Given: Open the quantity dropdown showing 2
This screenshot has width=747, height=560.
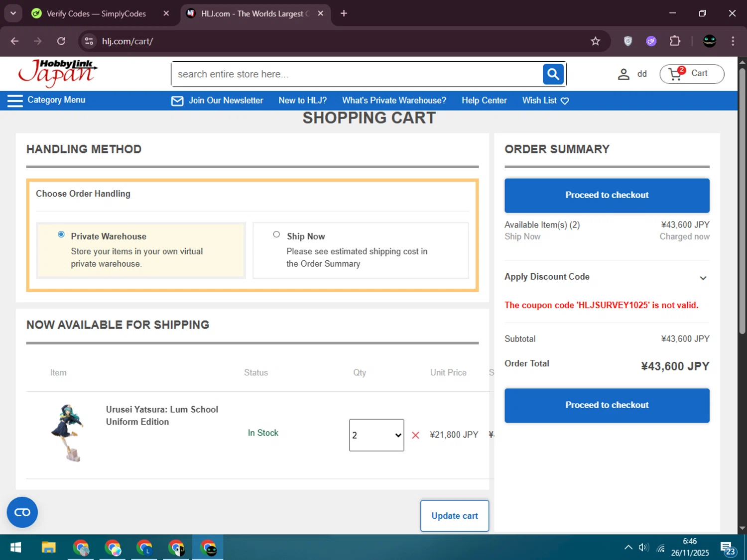Looking at the screenshot, I should click(376, 435).
